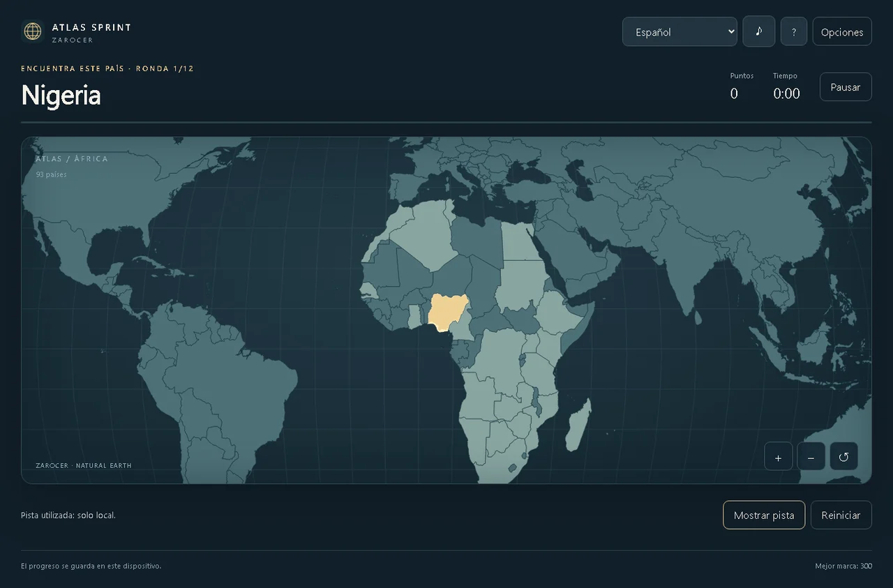Pause the game with Pausar
The height and width of the screenshot is (588, 893).
click(846, 87)
